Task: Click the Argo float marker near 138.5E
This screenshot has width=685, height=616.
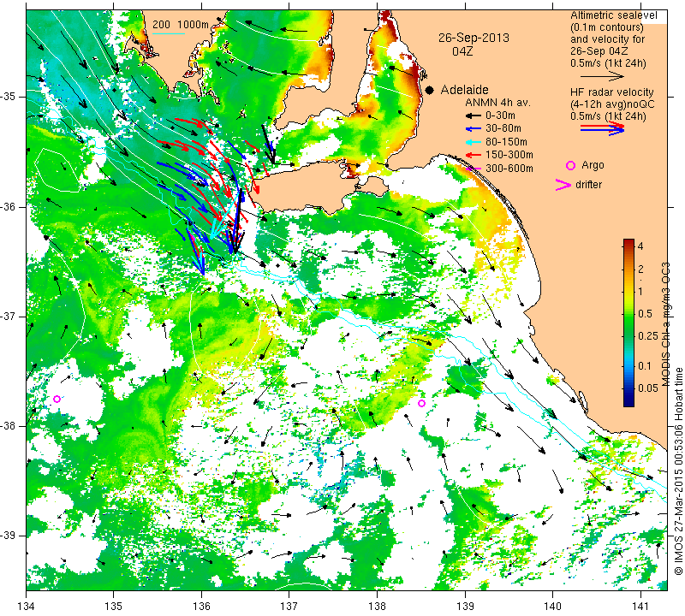Action: pyautogui.click(x=421, y=403)
